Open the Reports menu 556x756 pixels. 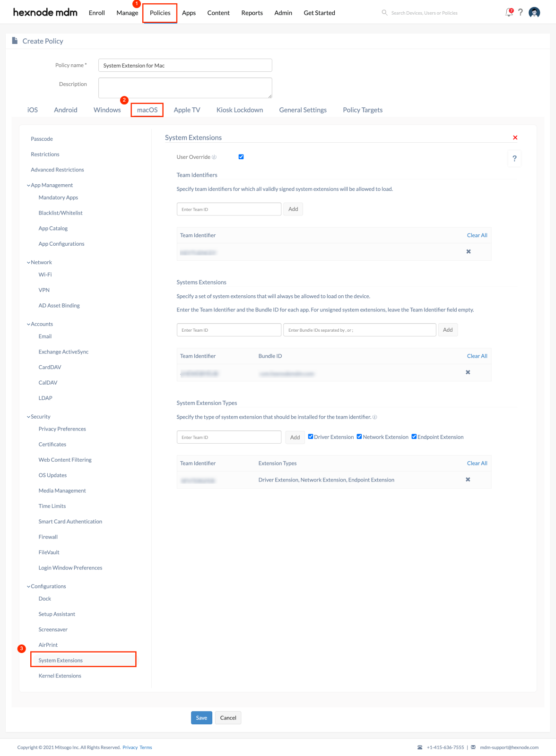[252, 13]
